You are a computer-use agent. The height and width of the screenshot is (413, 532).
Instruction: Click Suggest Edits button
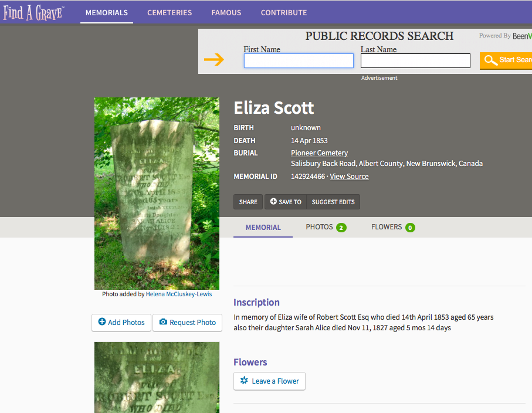point(333,202)
